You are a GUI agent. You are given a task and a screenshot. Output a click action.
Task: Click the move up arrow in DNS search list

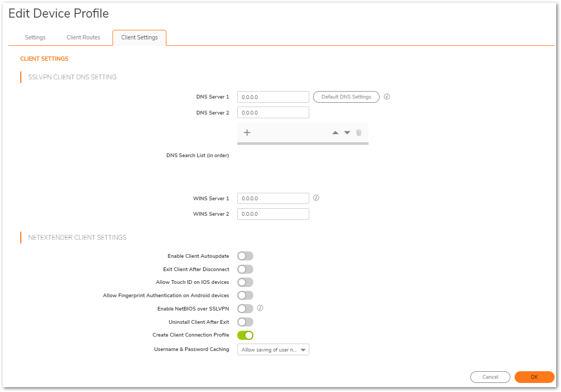click(335, 133)
